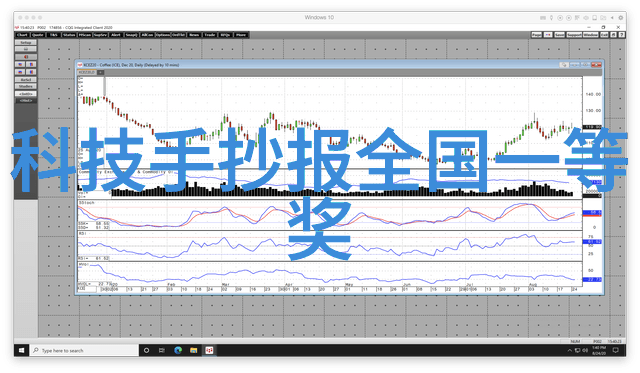Launch Microsoft Edge from taskbar
This screenshot has height=373, width=640.
pyautogui.click(x=178, y=350)
